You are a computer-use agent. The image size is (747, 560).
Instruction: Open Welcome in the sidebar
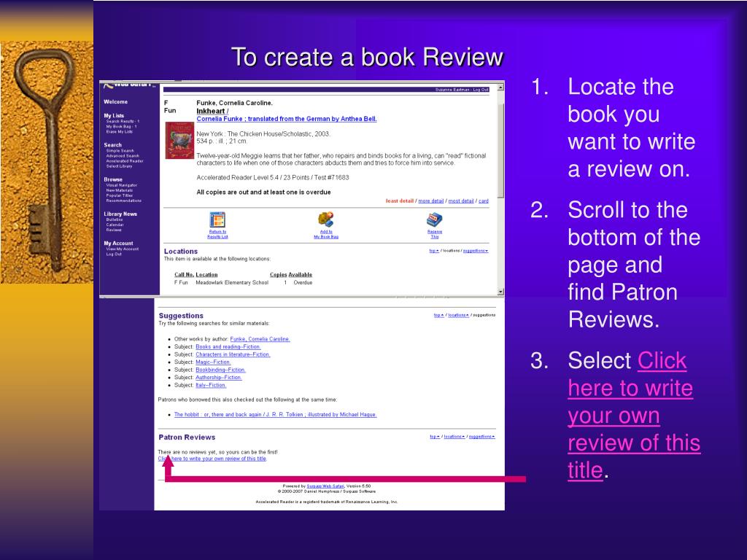[x=115, y=102]
